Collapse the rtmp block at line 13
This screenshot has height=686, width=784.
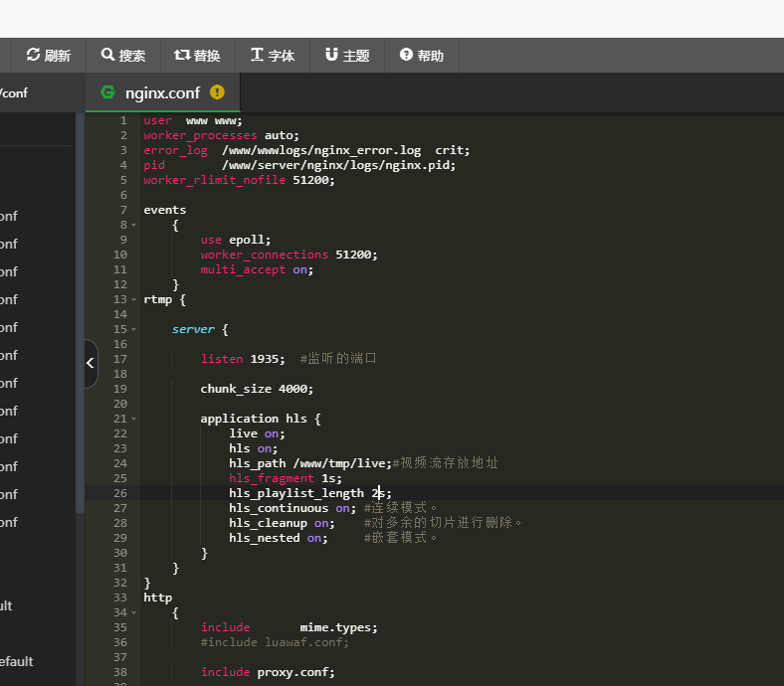(134, 299)
